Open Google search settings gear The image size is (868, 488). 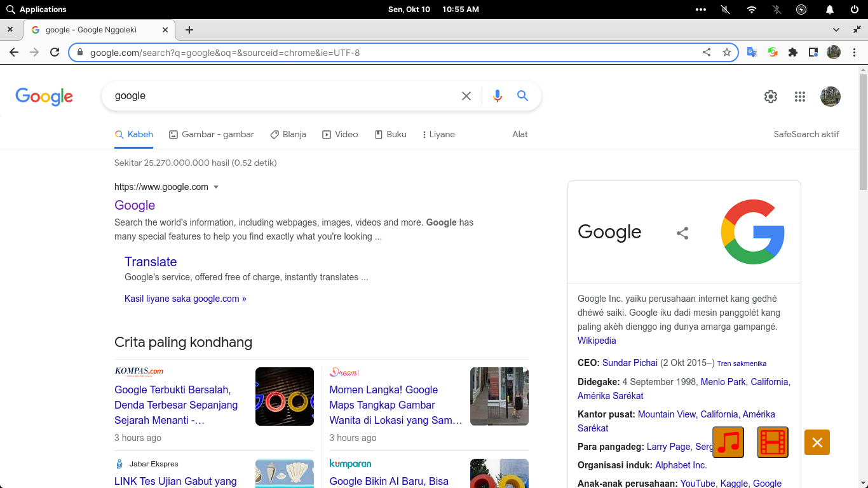click(x=771, y=97)
